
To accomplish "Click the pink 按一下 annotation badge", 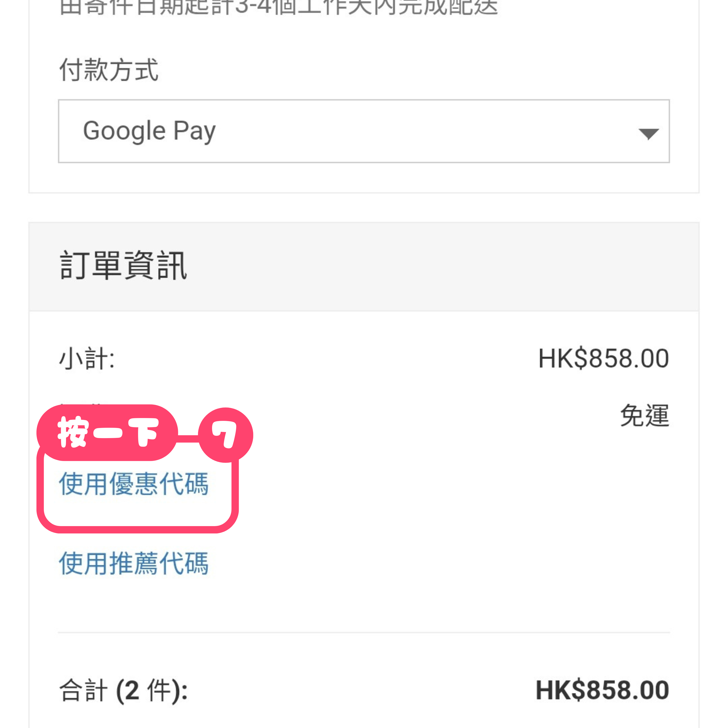I will (x=107, y=432).
